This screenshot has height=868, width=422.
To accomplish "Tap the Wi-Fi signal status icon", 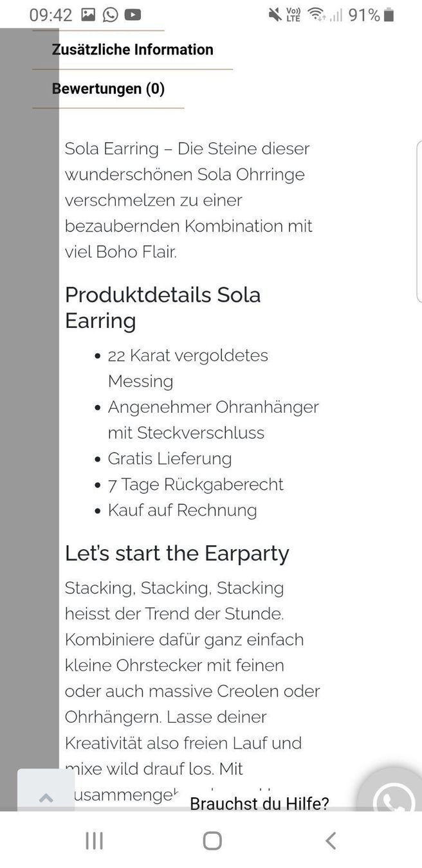I will 316,14.
